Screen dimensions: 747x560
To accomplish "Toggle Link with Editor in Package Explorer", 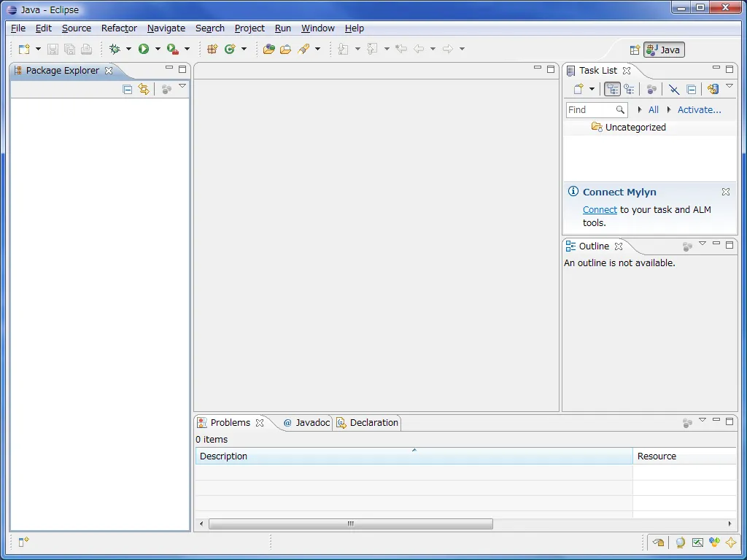I will 144,89.
